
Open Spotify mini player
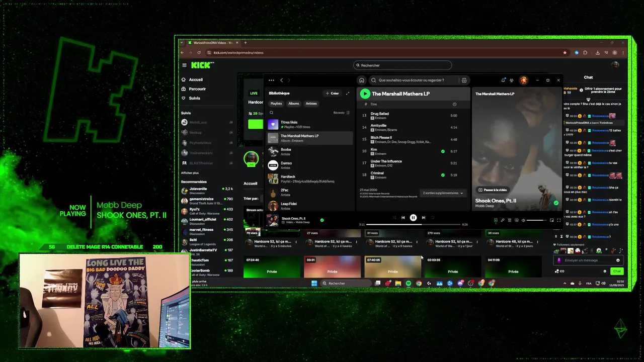tap(552, 220)
